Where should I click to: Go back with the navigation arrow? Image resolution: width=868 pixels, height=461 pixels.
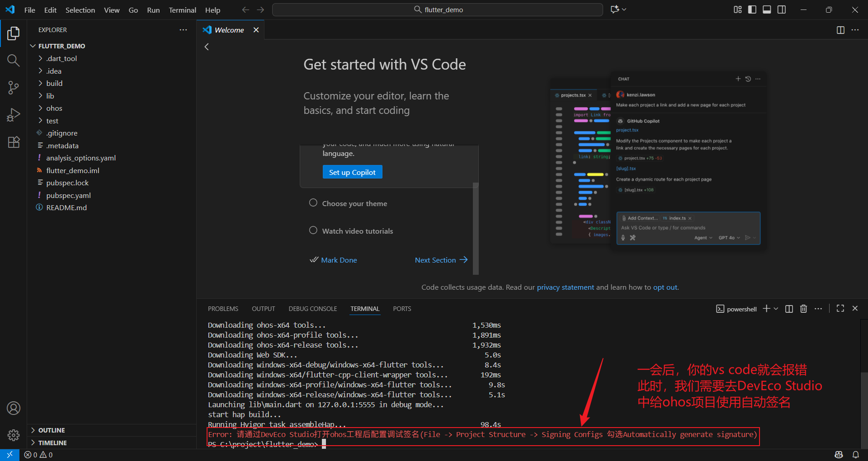click(x=245, y=9)
